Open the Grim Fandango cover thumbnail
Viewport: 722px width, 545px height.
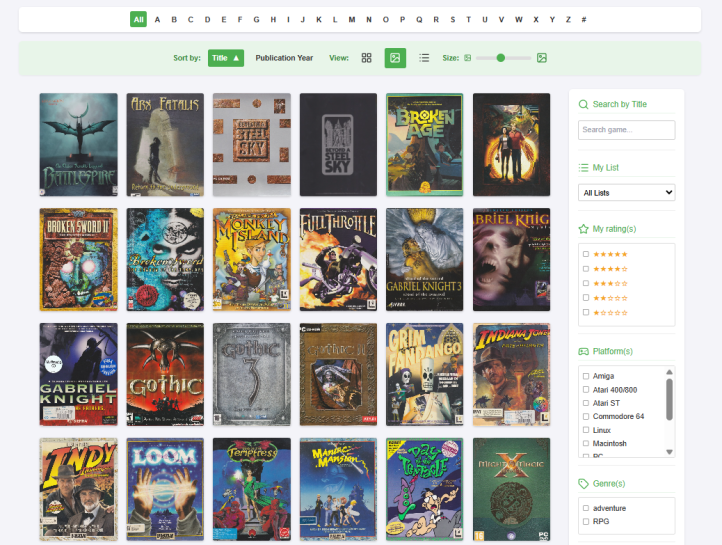pyautogui.click(x=424, y=374)
